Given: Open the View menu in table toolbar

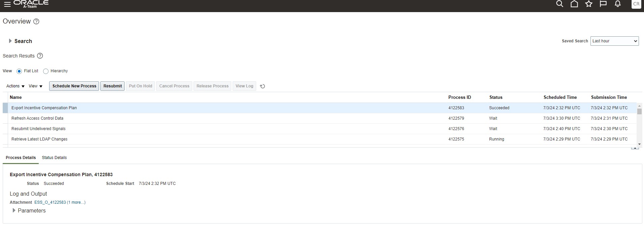Looking at the screenshot, I should (x=36, y=86).
